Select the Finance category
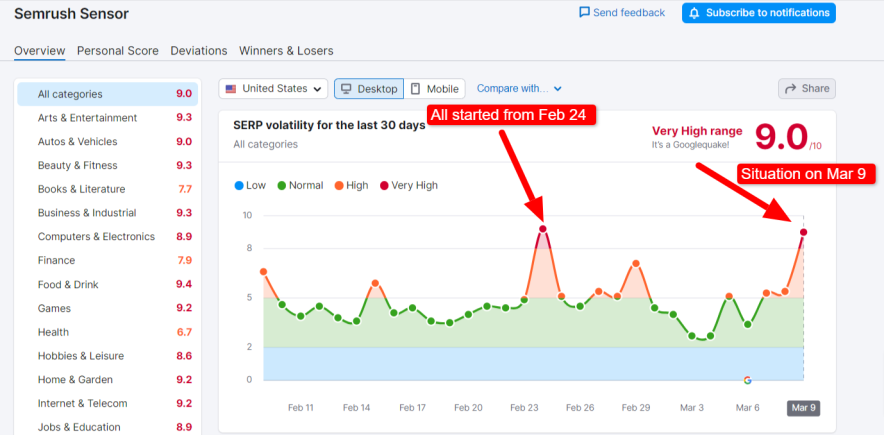 click(x=108, y=260)
